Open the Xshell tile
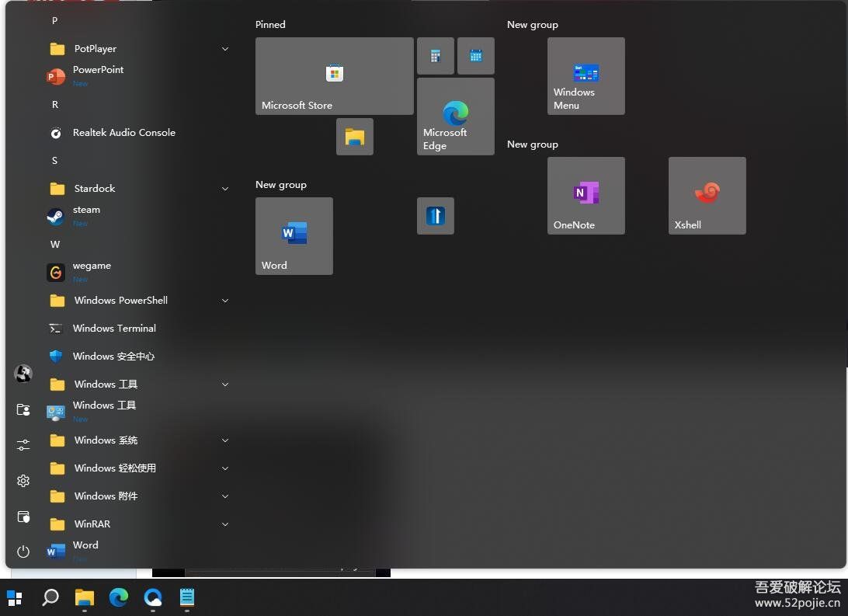Screen dimensions: 848x616 [x=707, y=196]
